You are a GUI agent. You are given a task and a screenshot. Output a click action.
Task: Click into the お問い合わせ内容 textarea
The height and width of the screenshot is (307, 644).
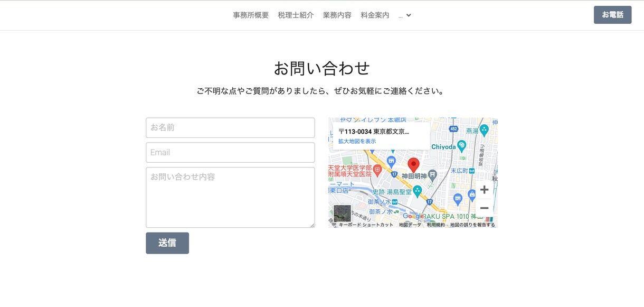(x=230, y=198)
